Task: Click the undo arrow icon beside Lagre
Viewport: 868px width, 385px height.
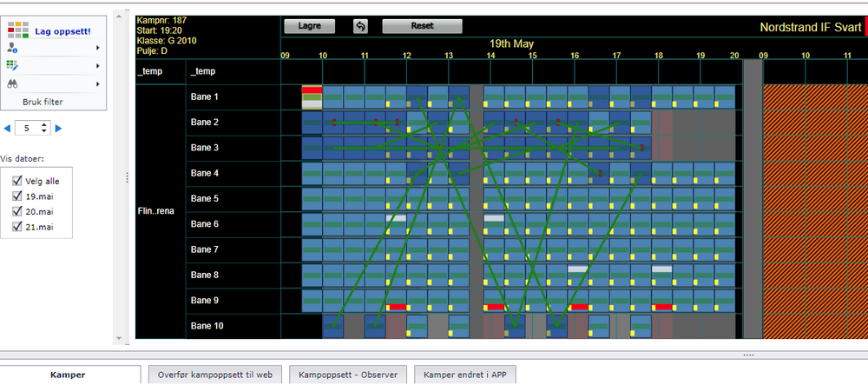Action: [361, 26]
